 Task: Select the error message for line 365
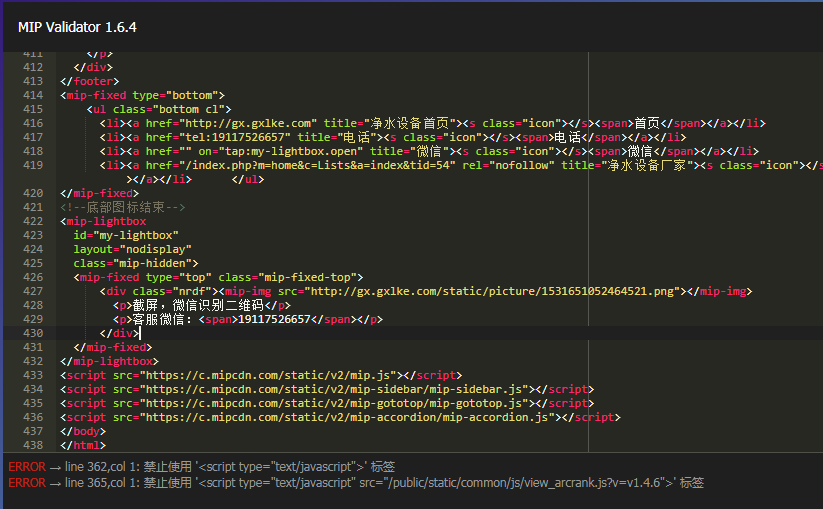tap(384, 483)
